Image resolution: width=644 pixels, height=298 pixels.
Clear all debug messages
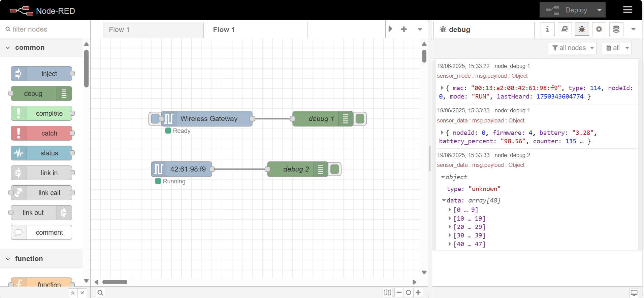[x=613, y=48]
